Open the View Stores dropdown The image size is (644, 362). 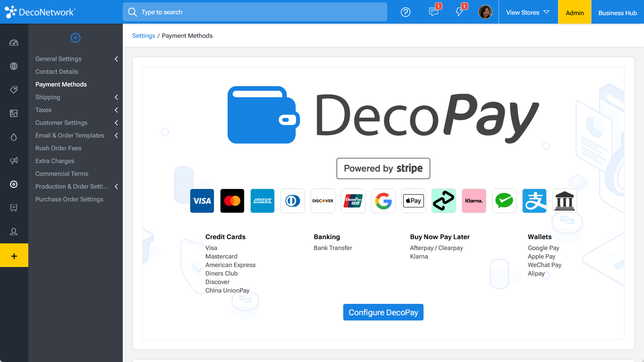[527, 13]
